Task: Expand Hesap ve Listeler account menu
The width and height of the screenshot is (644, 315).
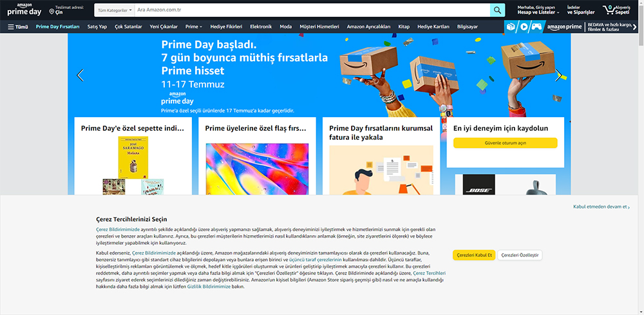Action: [538, 10]
